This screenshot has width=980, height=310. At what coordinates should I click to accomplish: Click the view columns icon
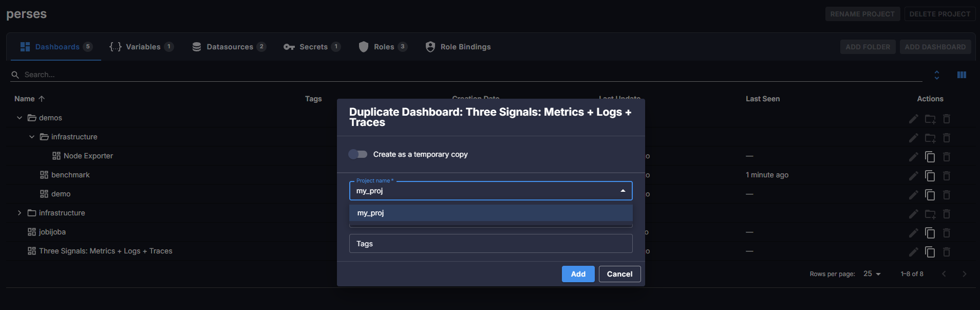coord(962,75)
